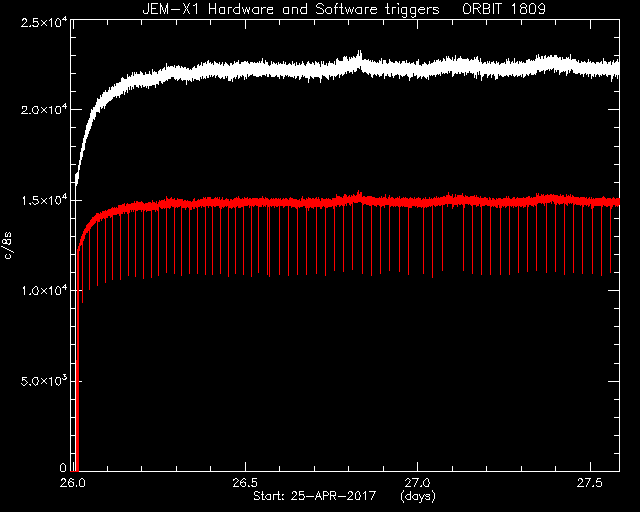Click the gap in red dips after 27.0
The image size is (640, 512).
pos(453,239)
